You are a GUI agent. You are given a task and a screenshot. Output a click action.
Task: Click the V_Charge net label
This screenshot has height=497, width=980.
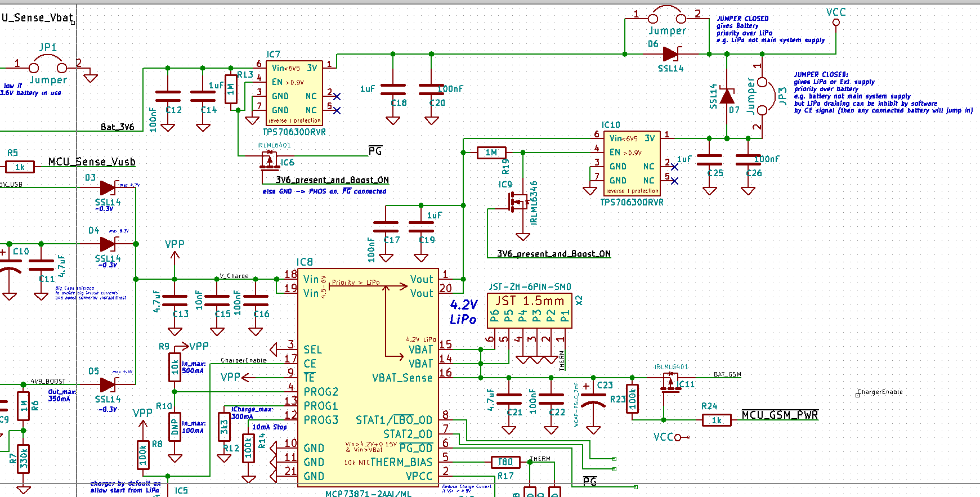coord(234,276)
